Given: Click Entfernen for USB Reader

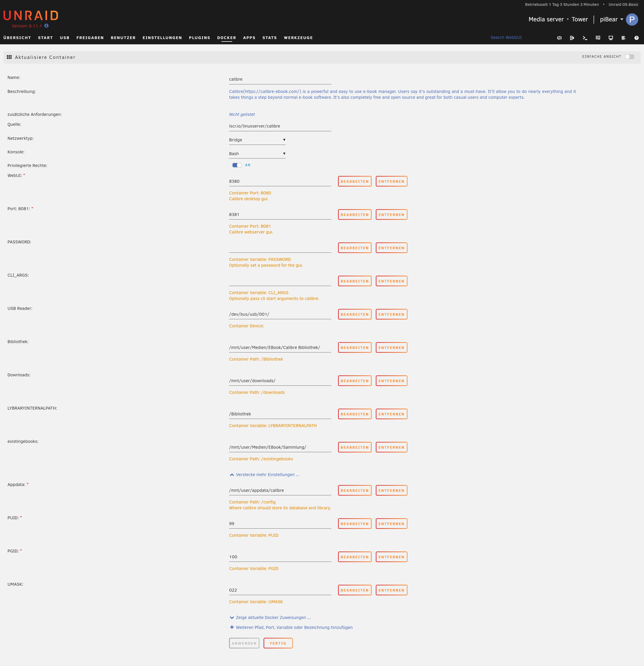Looking at the screenshot, I should pyautogui.click(x=391, y=314).
